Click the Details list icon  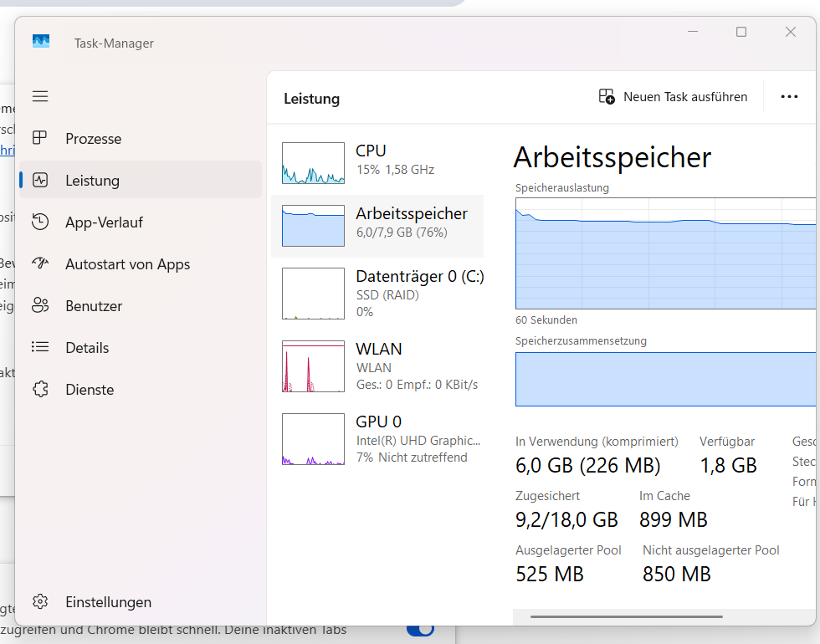pos(40,347)
